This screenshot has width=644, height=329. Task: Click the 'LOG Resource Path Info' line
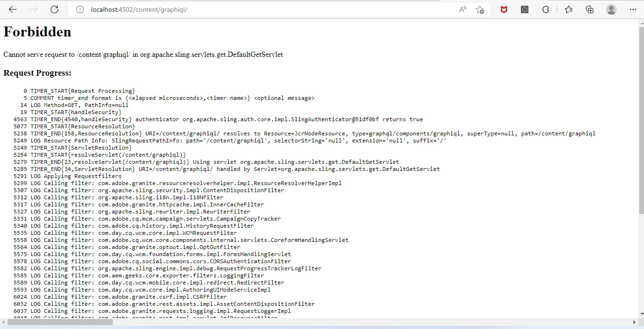[x=230, y=141]
